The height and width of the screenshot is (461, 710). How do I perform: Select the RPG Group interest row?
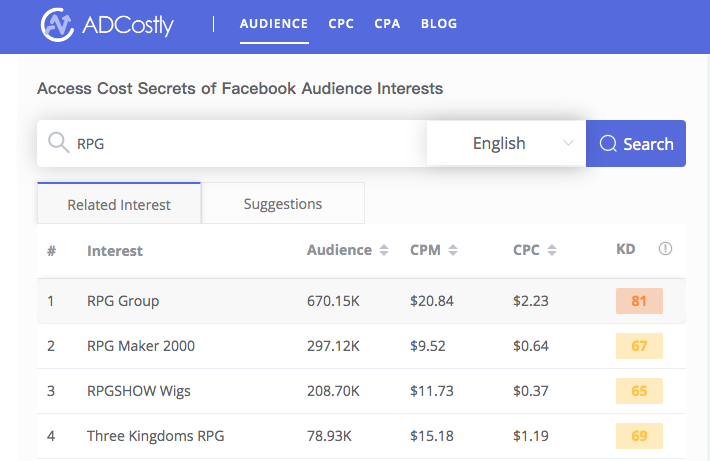click(361, 301)
